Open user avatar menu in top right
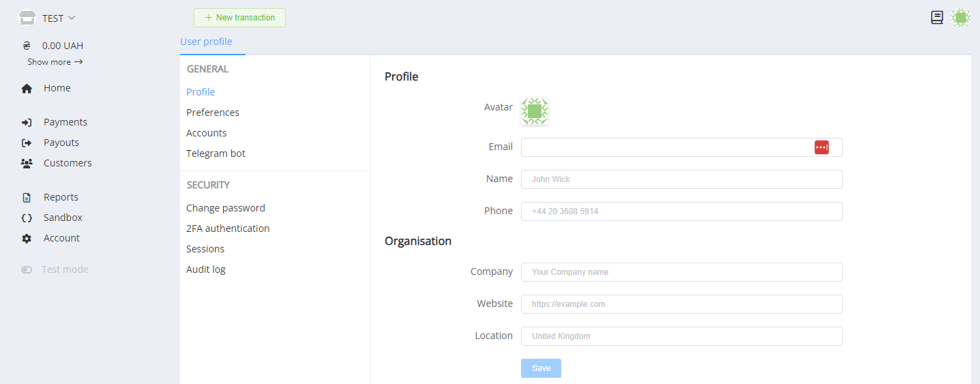 961,18
